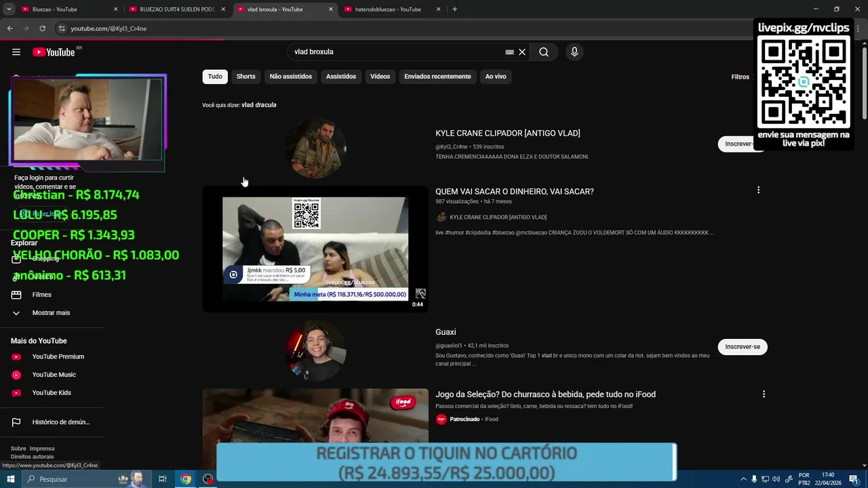The width and height of the screenshot is (868, 488).
Task: Close the vlad broxula browser tab
Action: (331, 9)
